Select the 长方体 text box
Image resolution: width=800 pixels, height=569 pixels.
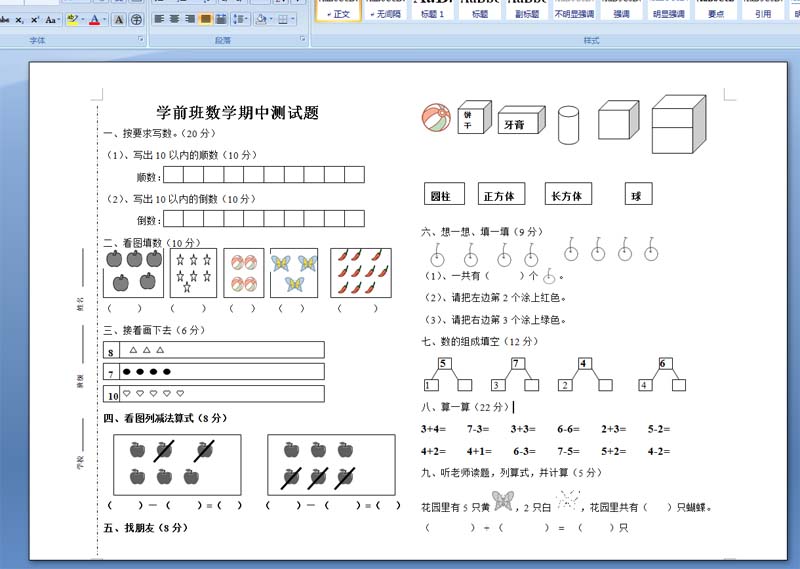(x=568, y=194)
